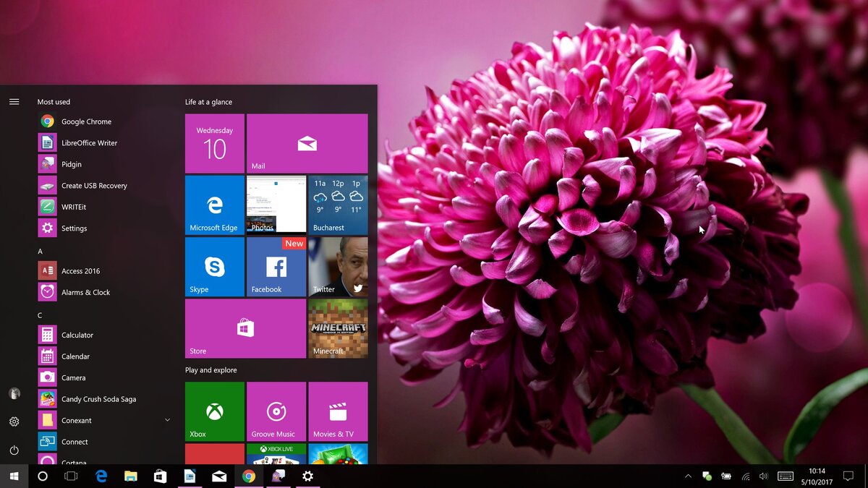Click the Play and explore group title

[210, 370]
